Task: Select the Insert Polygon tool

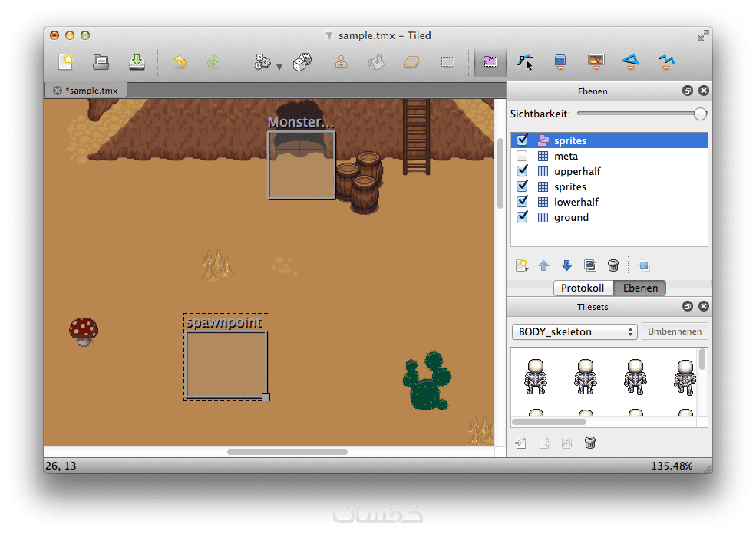Action: pos(631,62)
